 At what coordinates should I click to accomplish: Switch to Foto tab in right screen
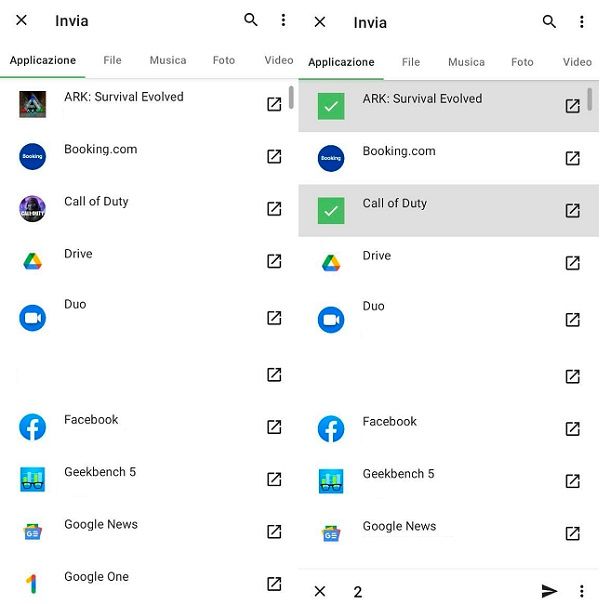[x=522, y=62]
